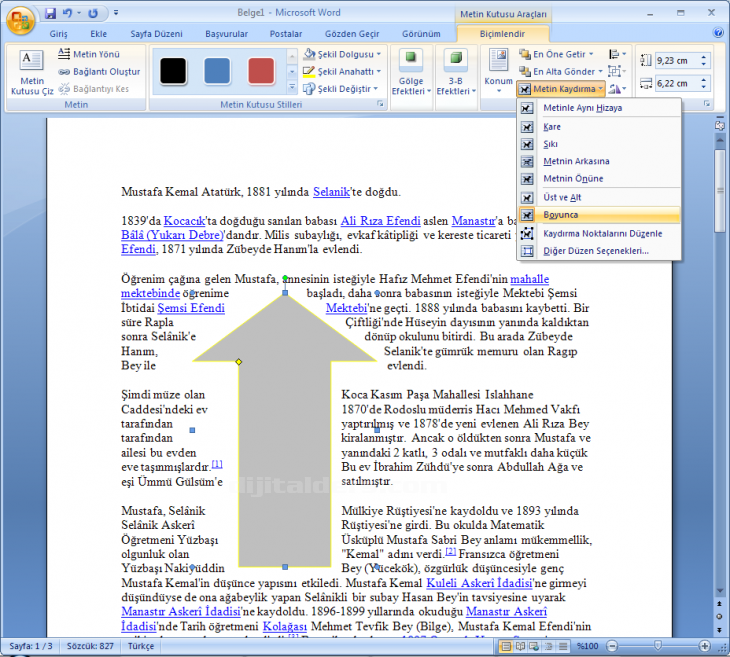Open the Giriş ribbon tab
Image resolution: width=730 pixels, height=657 pixels.
pyautogui.click(x=59, y=34)
